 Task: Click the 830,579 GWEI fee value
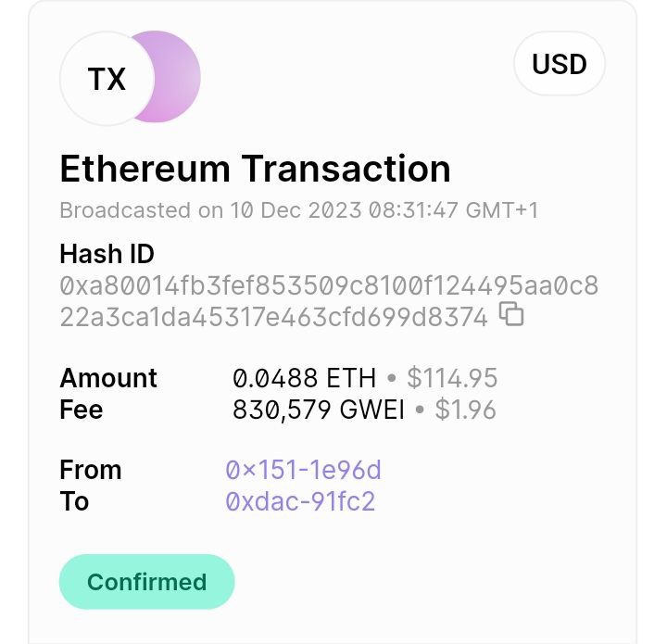coord(318,410)
